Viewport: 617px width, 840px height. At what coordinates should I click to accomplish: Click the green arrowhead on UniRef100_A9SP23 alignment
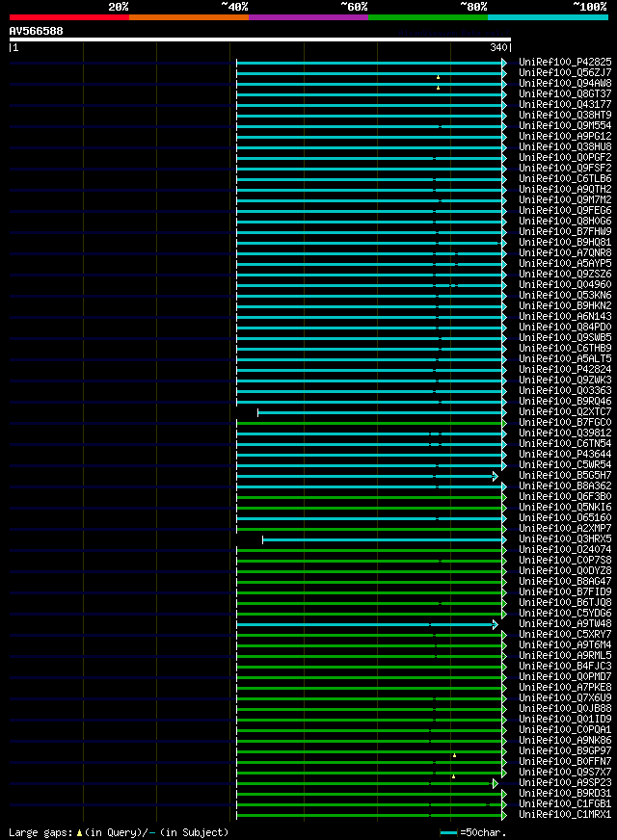pos(496,784)
